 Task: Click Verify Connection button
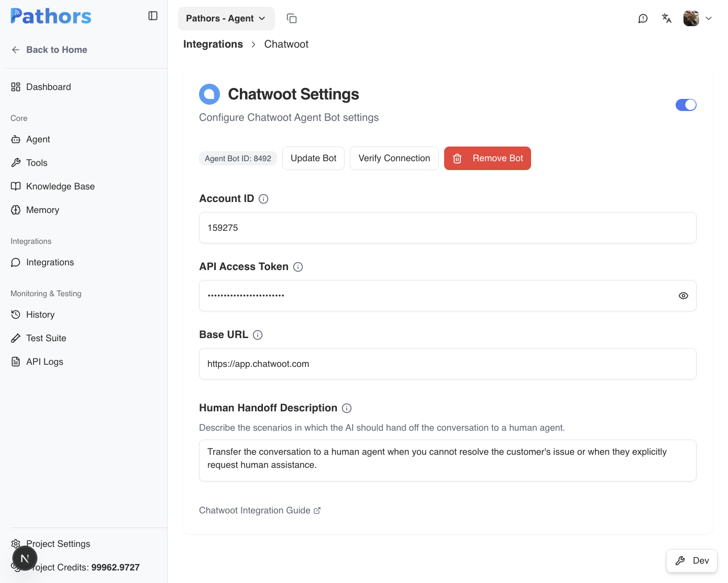394,158
